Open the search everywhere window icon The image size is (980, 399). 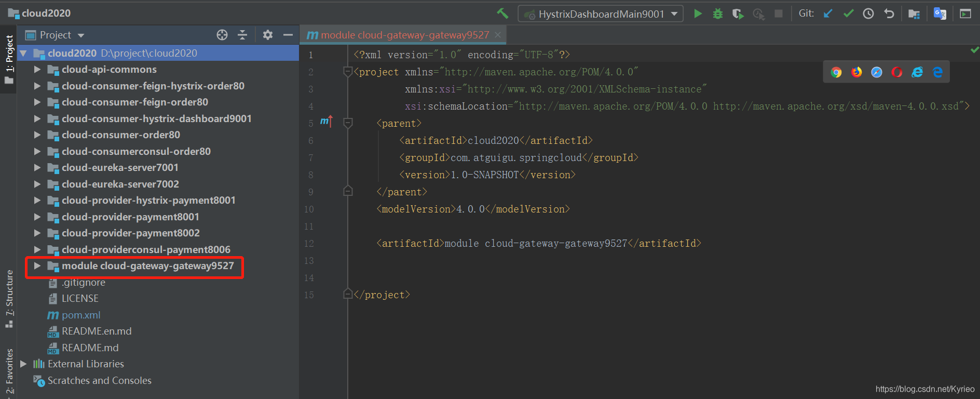tap(965, 14)
